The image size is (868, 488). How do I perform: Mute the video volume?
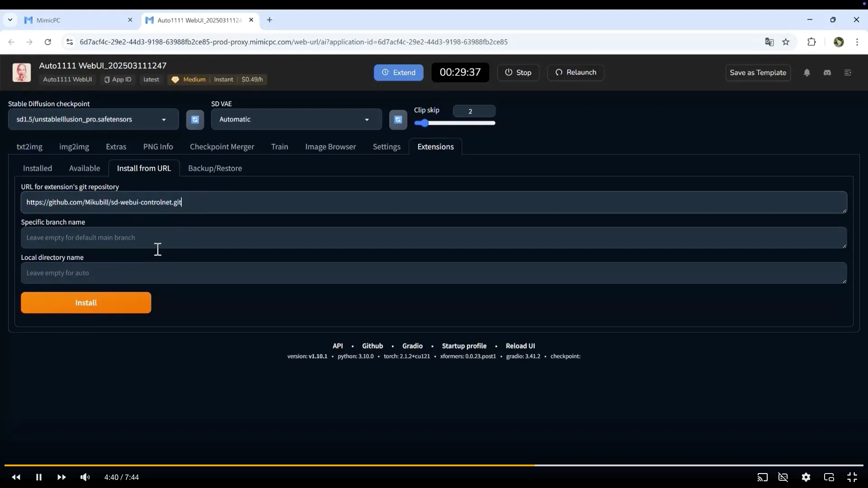point(85,477)
